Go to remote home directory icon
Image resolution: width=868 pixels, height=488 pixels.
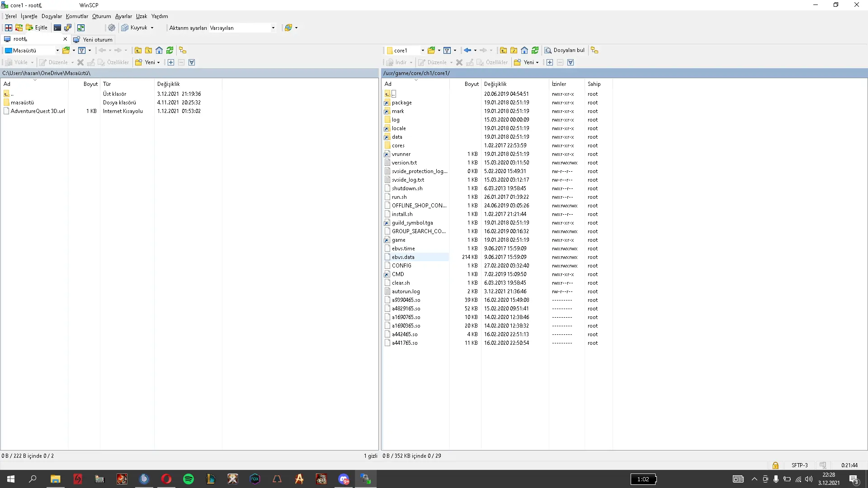524,50
